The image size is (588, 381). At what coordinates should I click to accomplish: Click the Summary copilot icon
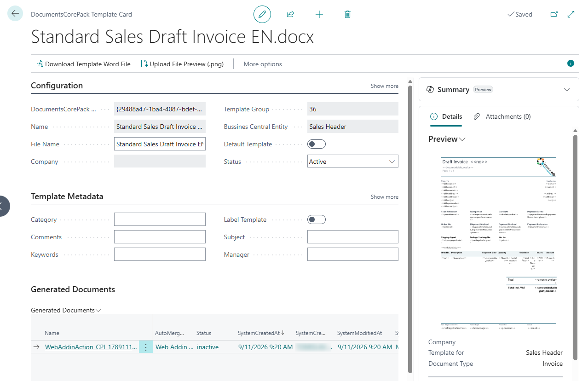(431, 89)
